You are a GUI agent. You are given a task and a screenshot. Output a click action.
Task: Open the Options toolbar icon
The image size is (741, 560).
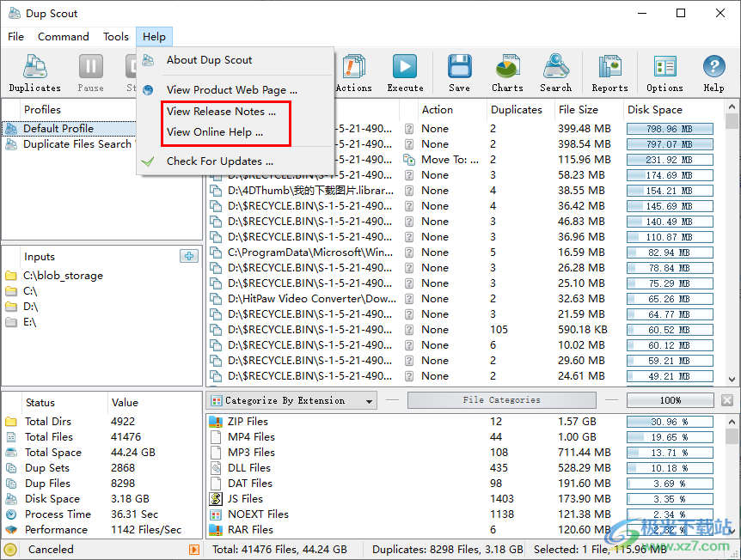tap(664, 73)
